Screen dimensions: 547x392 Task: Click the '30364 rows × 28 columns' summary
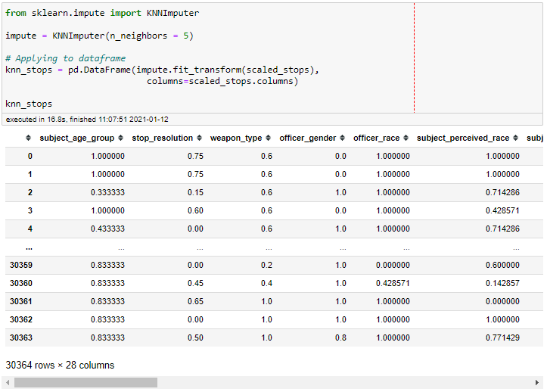click(60, 365)
